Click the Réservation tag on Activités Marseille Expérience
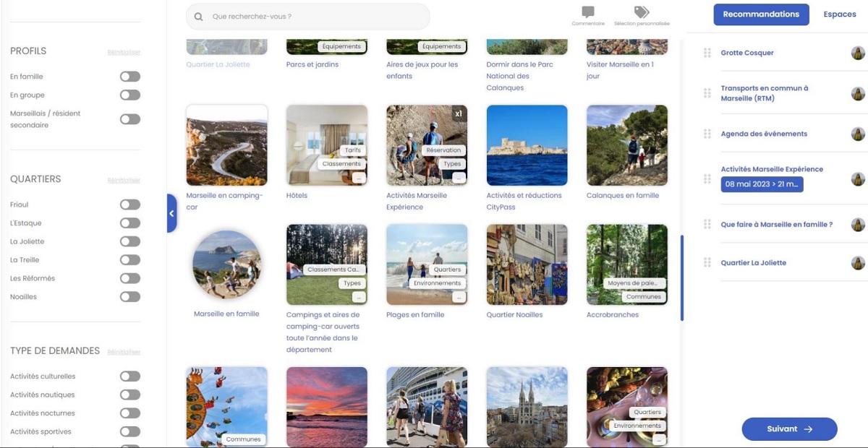 (x=443, y=150)
